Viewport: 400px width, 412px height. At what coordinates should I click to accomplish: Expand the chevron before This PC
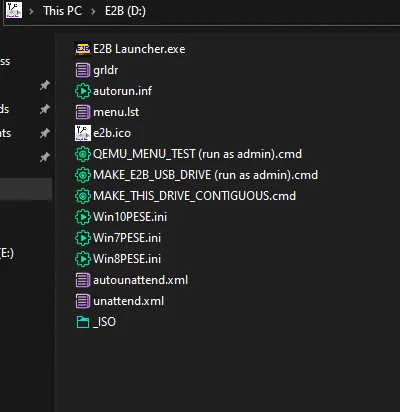pos(31,11)
